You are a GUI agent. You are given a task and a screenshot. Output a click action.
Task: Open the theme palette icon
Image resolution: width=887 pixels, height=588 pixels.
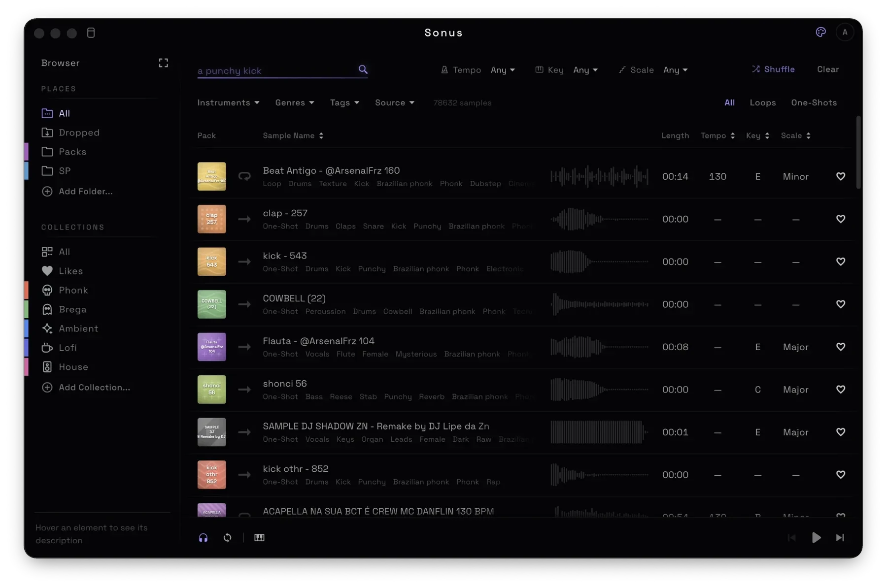coord(820,32)
